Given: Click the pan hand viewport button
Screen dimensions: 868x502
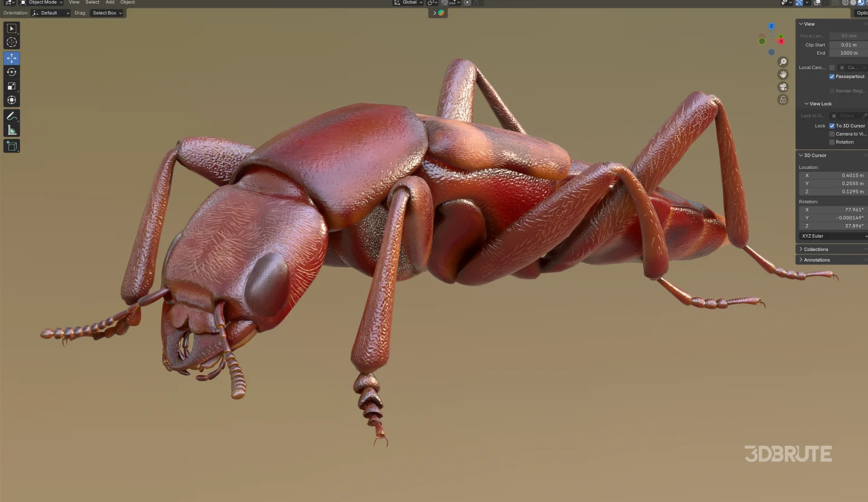Looking at the screenshot, I should pyautogui.click(x=783, y=74).
